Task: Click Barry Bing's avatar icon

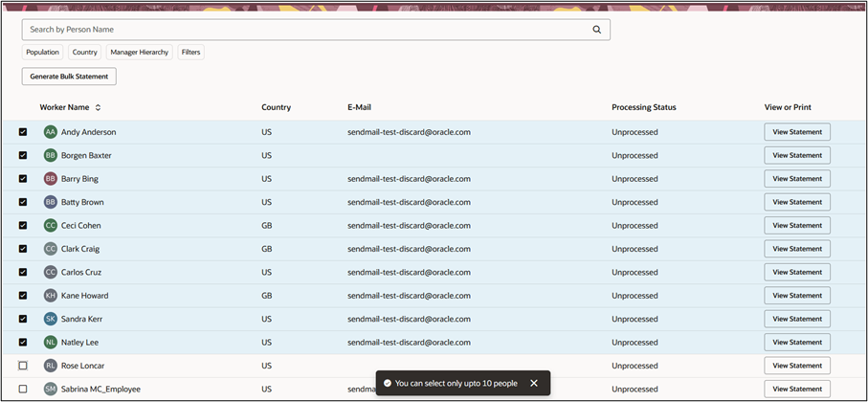Action: [x=51, y=179]
